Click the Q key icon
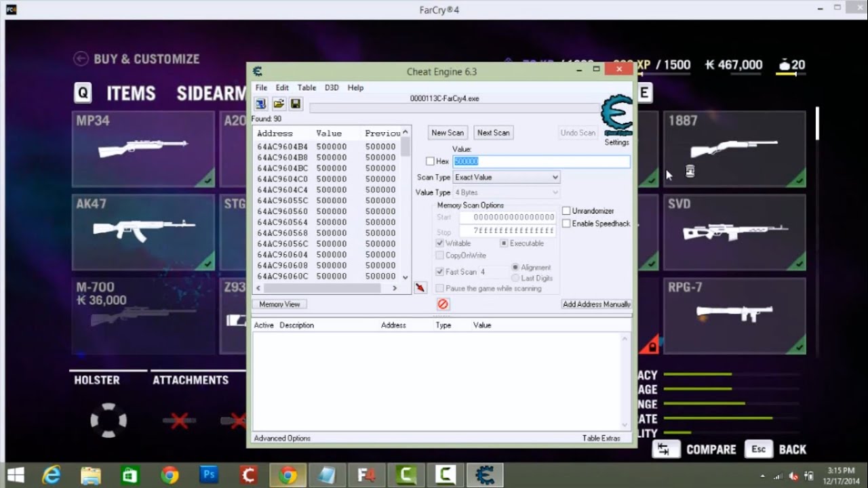Screen dimensions: 868x488 click(x=83, y=93)
